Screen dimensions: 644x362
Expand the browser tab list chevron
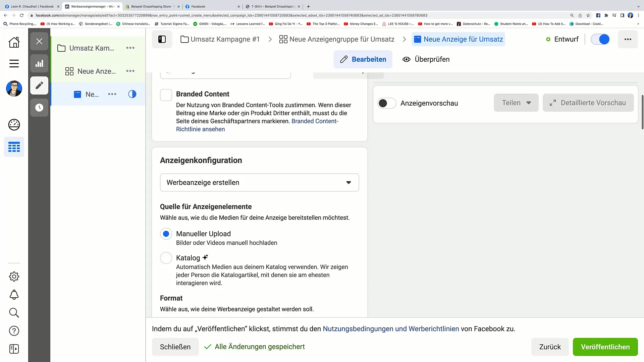click(x=638, y=6)
